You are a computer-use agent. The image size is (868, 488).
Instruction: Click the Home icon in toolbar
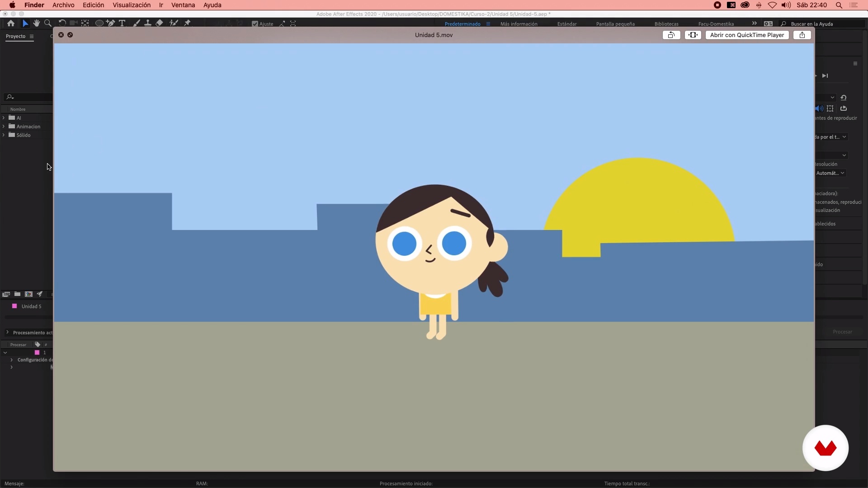point(11,23)
